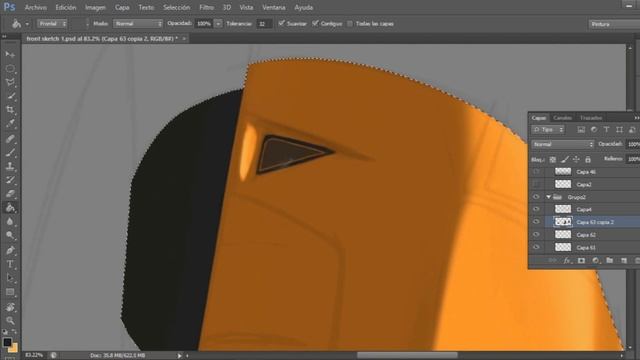Lock layer position icon
This screenshot has height=360, width=640.
click(576, 160)
